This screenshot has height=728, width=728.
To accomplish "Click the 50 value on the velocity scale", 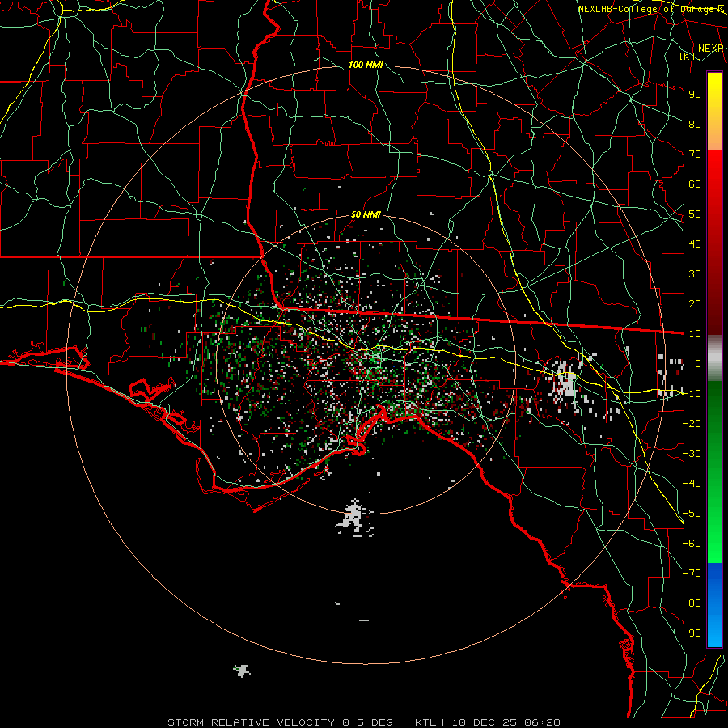I will 695,214.
